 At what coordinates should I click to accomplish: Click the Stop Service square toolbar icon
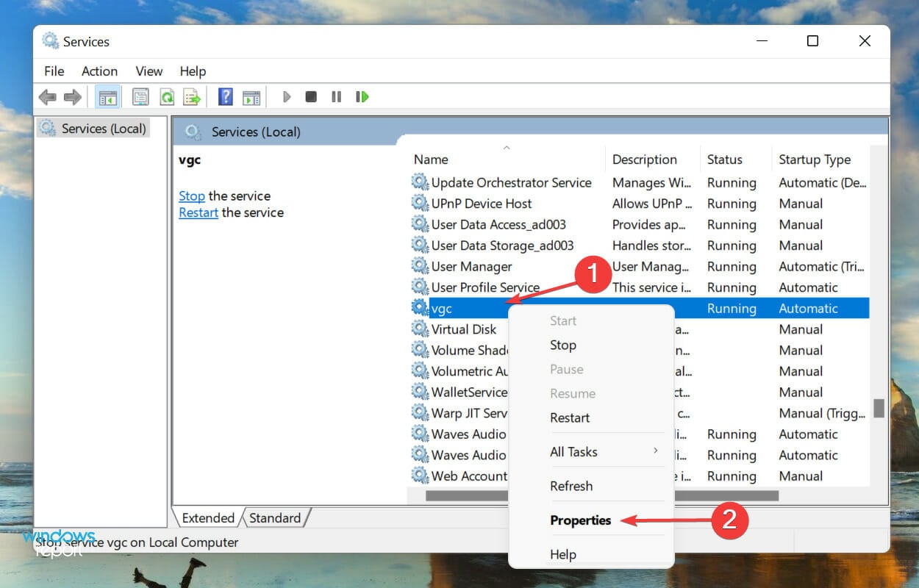click(x=311, y=97)
